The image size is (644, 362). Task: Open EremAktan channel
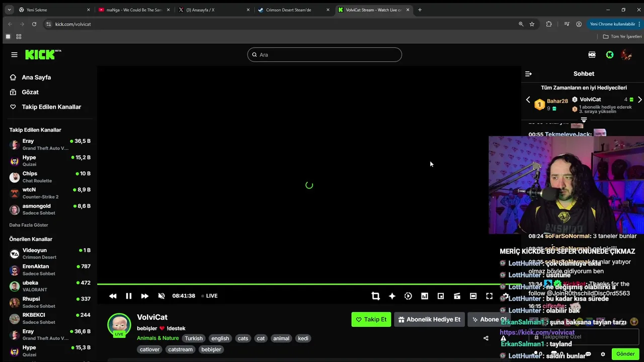[50, 270]
